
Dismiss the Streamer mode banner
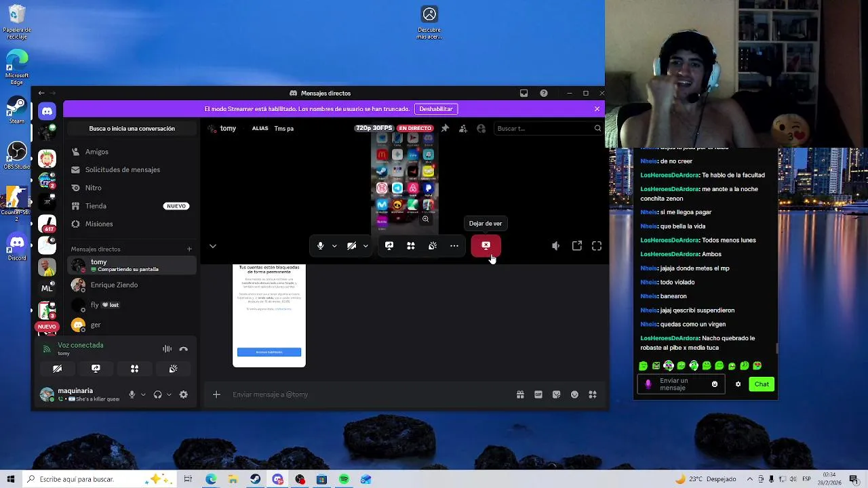click(597, 108)
